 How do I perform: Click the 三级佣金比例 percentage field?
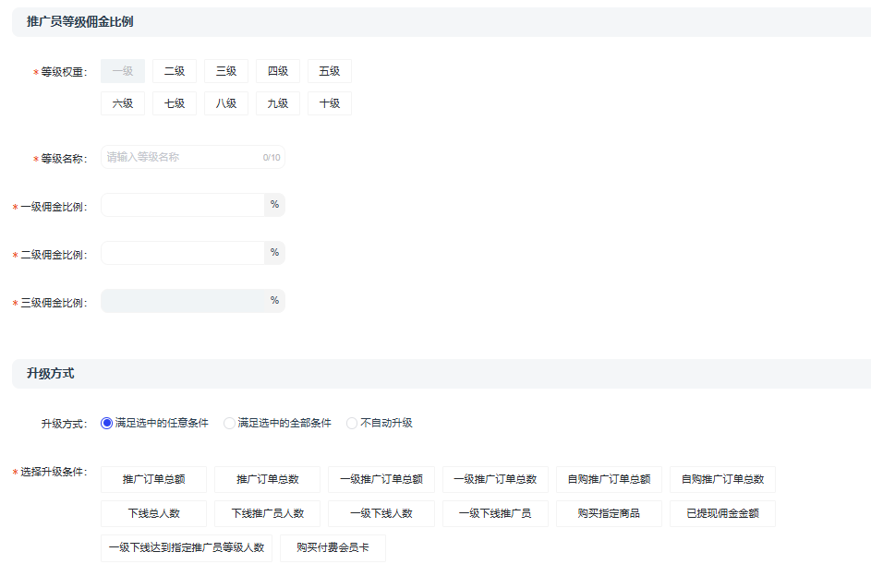click(182, 301)
